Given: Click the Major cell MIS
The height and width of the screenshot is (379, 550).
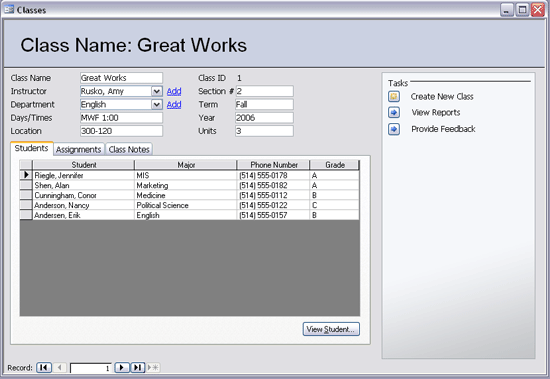Looking at the screenshot, I should coord(186,175).
